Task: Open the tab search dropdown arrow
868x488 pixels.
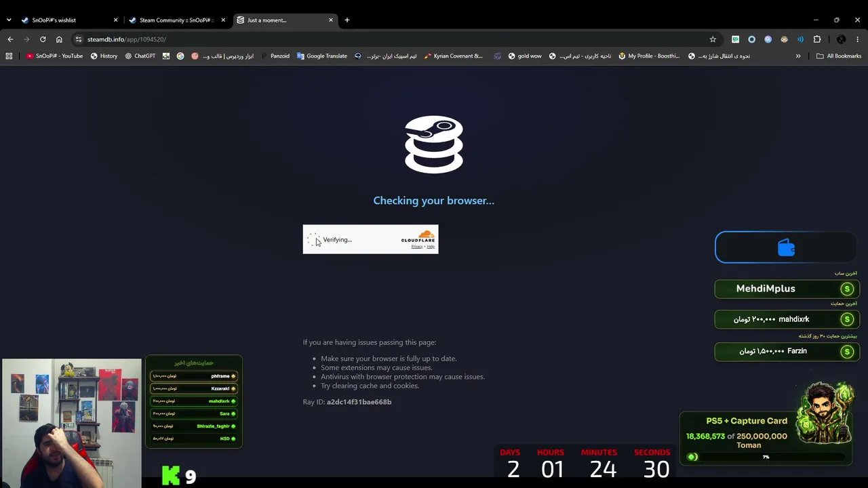Action: 9,20
